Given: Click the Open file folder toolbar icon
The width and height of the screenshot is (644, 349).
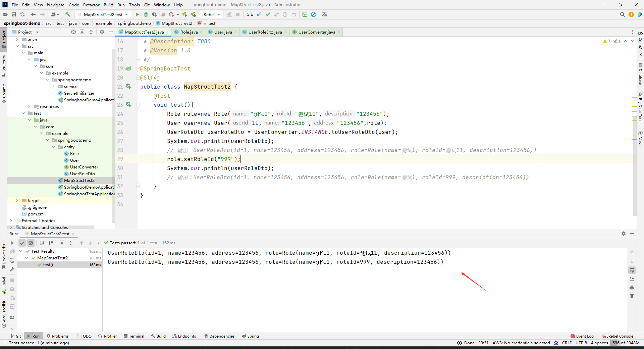Looking at the screenshot, I should (5, 14).
